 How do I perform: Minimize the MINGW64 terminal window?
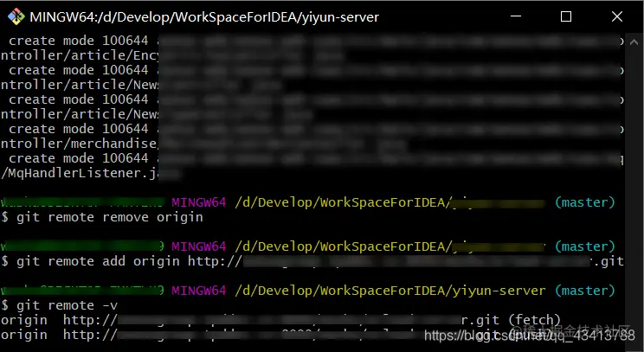[516, 16]
